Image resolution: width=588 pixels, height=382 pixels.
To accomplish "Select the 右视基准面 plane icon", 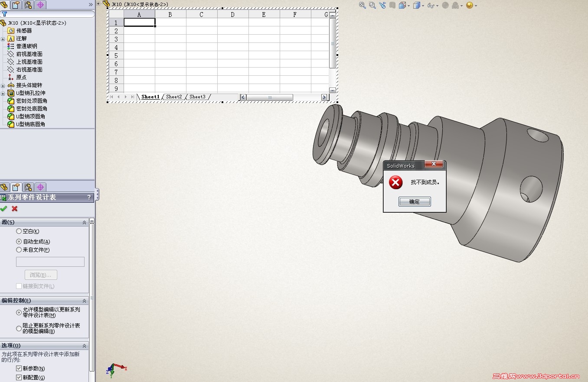I will click(x=11, y=70).
